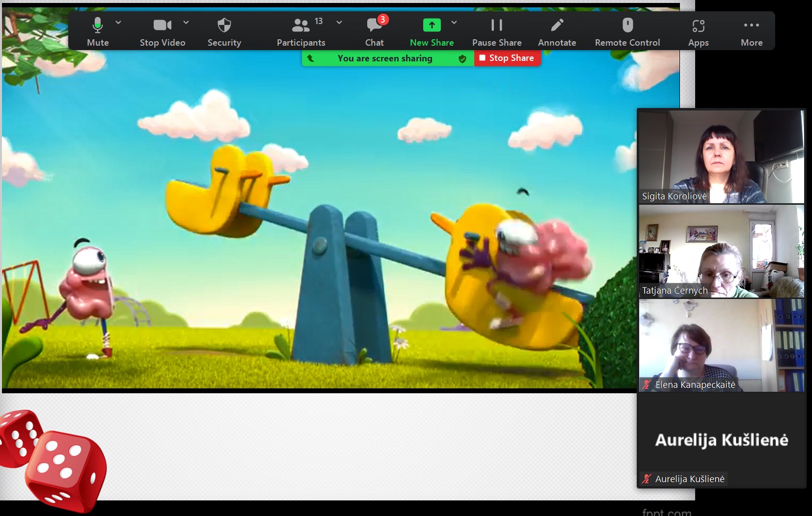This screenshot has height=516, width=812.
Task: Start a New Share
Action: [432, 31]
